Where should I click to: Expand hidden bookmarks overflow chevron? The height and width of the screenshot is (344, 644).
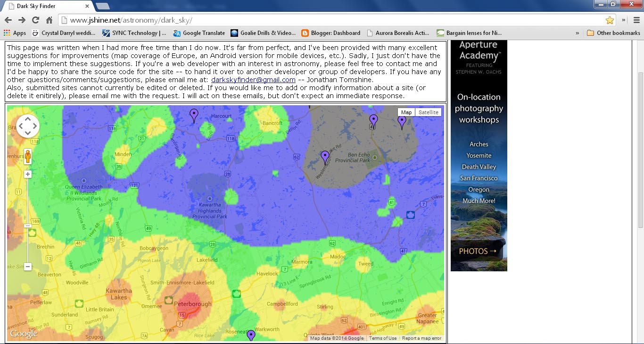point(578,33)
